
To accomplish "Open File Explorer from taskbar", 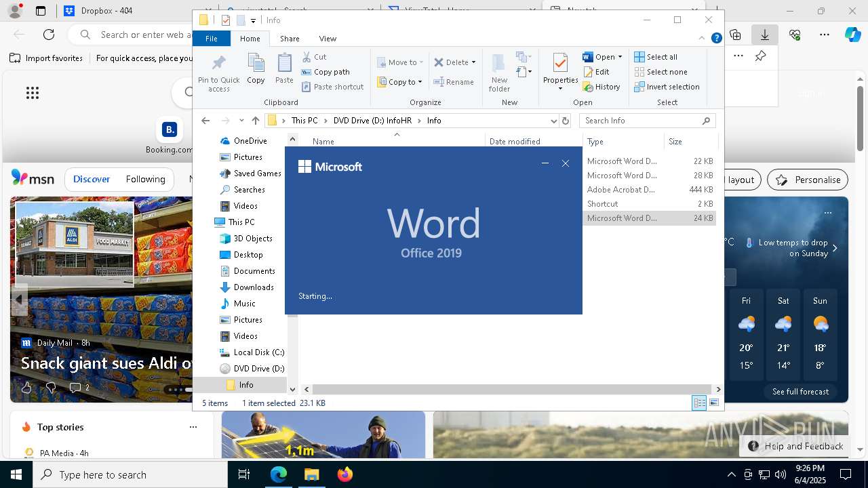I will coord(311,474).
